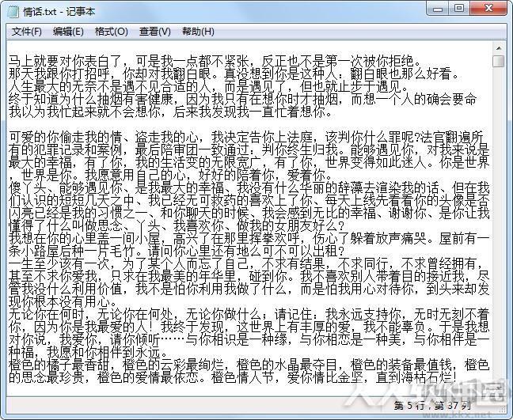
Task: Click the line starting 无论你在何时
Action: click(x=249, y=315)
